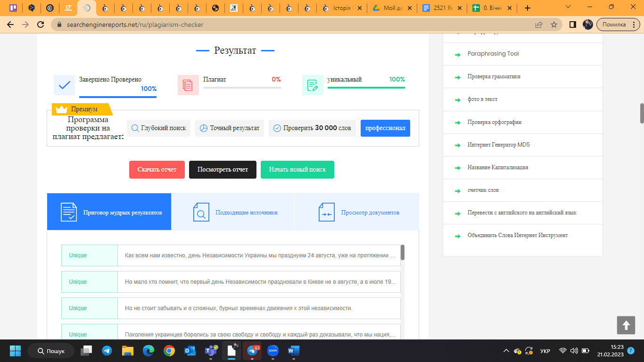
Task: Click the Пошук taskbar search field
Action: pos(51,351)
